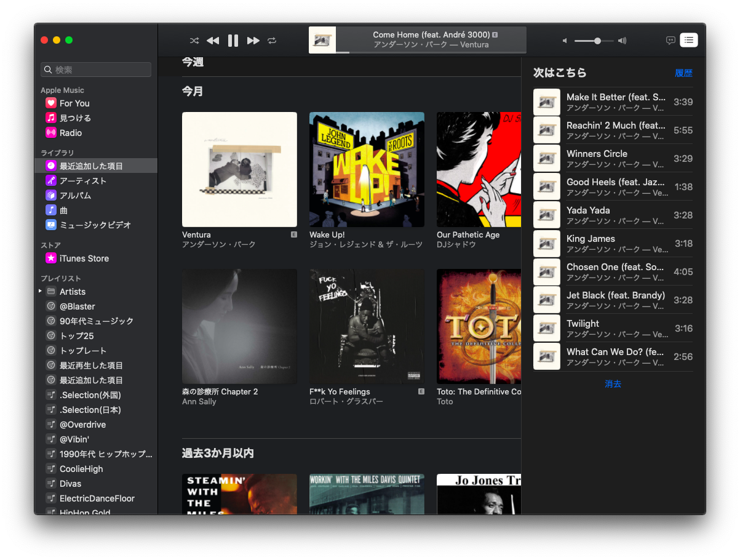Image resolution: width=740 pixels, height=560 pixels.
Task: Expand the Artists playlist folder
Action: (41, 291)
